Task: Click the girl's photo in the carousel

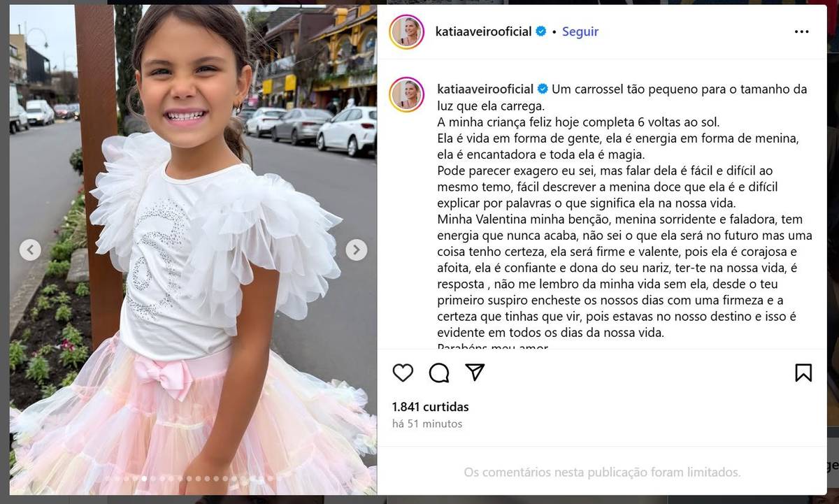Action: [x=193, y=250]
